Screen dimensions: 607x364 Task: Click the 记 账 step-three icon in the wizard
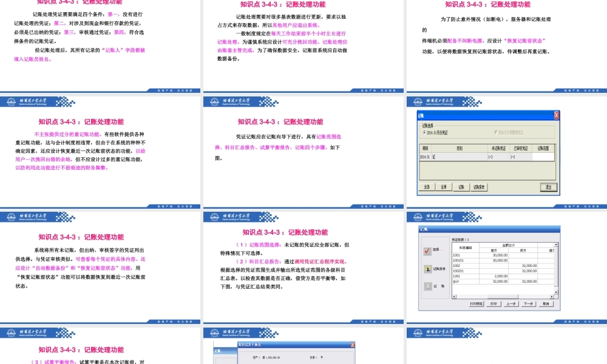coord(427,285)
